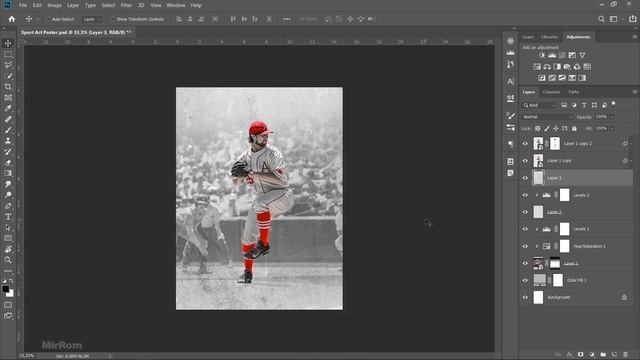Add a layer mask using bottom icon
This screenshot has width=640, height=360.
tap(580, 355)
